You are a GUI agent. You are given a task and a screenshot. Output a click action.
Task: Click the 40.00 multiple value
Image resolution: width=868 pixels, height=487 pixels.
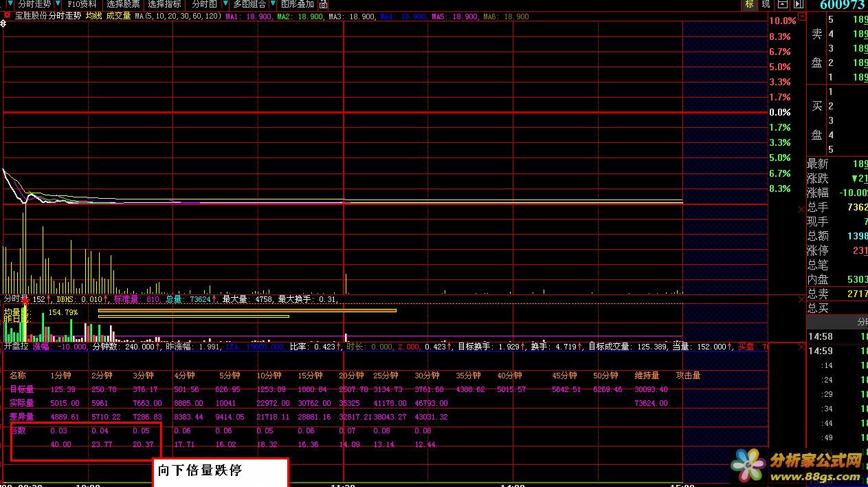[60, 444]
